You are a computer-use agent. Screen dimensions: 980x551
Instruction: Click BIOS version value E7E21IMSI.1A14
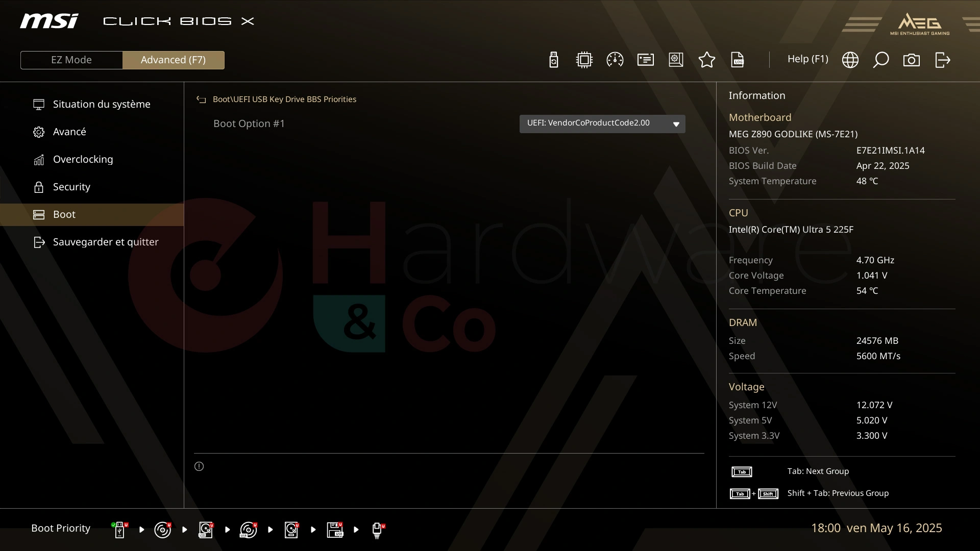point(890,151)
